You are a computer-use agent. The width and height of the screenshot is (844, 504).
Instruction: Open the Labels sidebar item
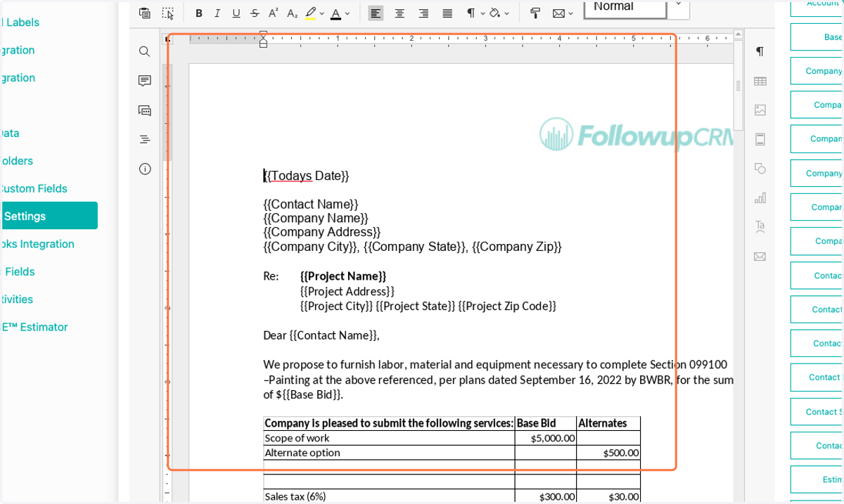tap(20, 22)
